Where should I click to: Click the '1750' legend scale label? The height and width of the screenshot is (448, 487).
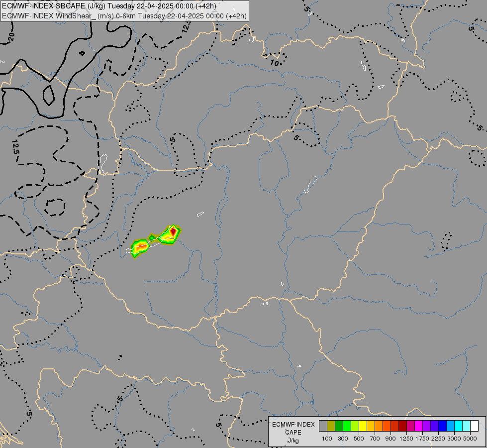coord(422,439)
